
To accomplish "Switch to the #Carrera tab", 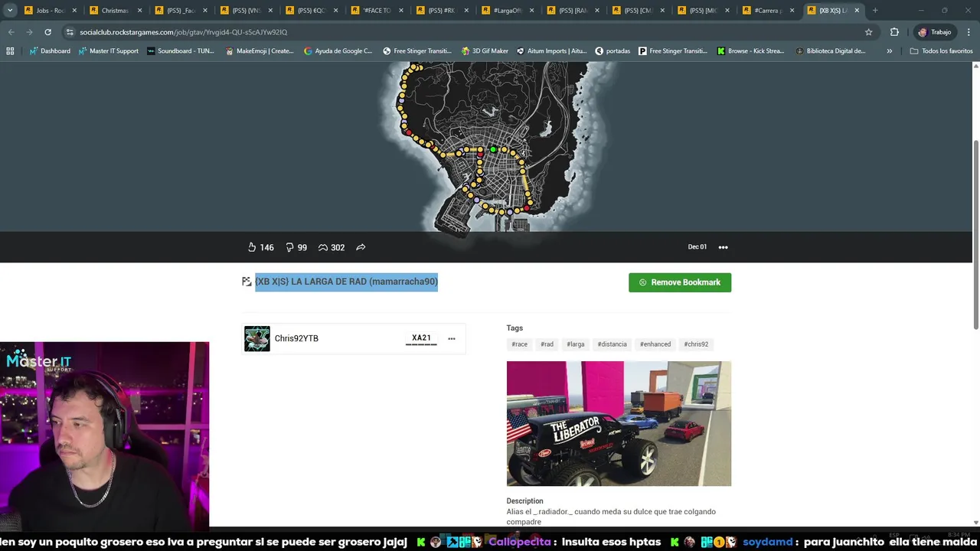I will pos(768,11).
